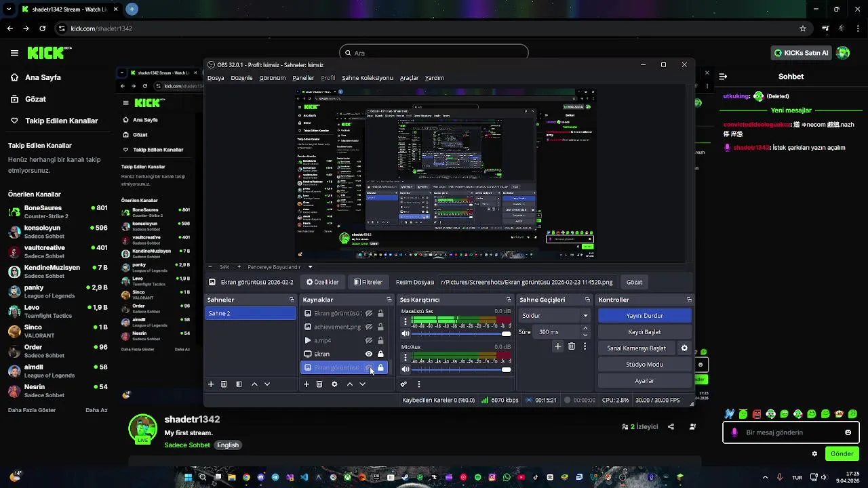The image size is (868, 488).
Task: Send chat message with Gönder
Action: click(x=842, y=454)
